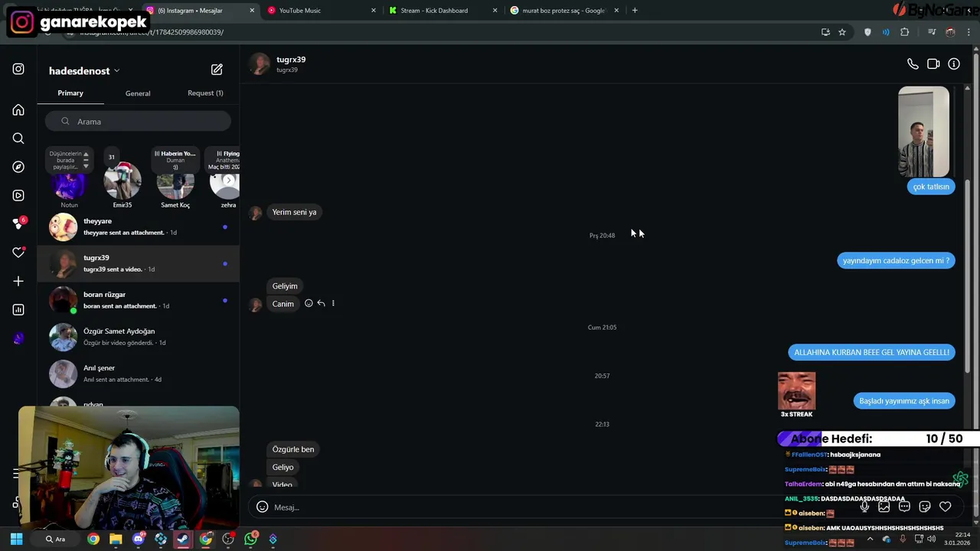Open Chrome three-dot menu
This screenshot has width=980, height=551.
pyautogui.click(x=969, y=32)
